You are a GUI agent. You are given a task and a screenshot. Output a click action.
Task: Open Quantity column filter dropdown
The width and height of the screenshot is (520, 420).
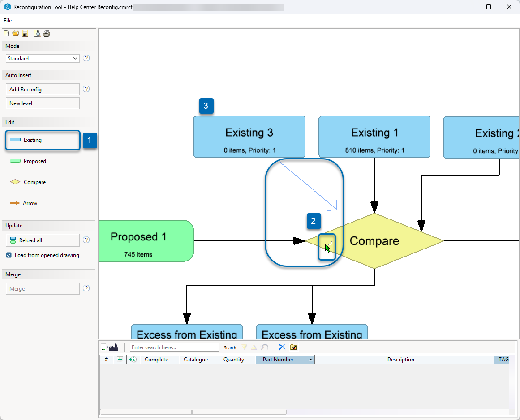pos(251,360)
